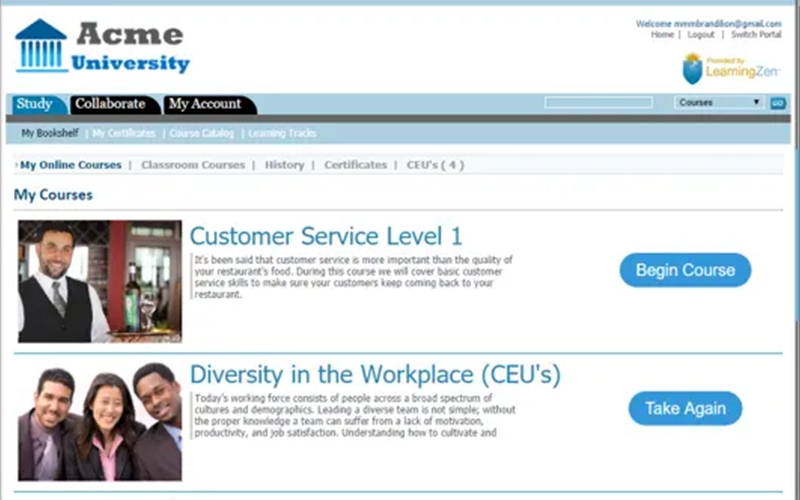Open the Collaborate tab

pos(113,105)
